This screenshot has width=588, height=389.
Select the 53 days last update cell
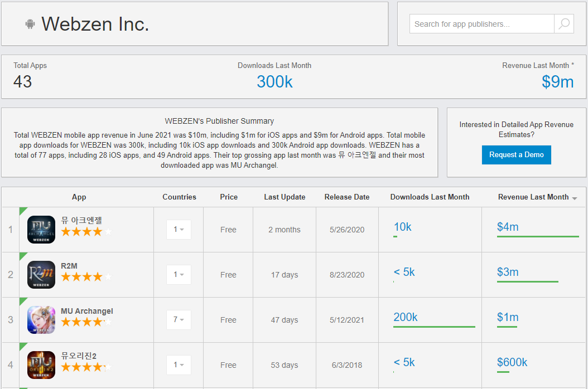coord(285,365)
